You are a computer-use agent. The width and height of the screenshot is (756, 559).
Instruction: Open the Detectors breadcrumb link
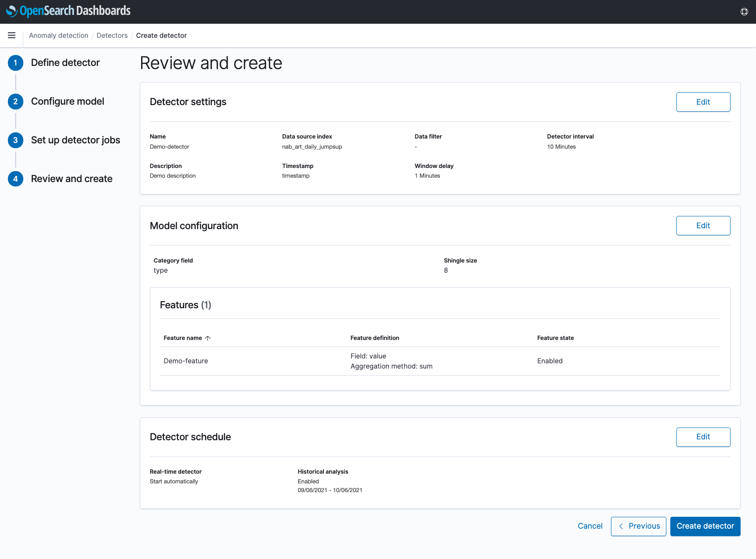(x=112, y=36)
